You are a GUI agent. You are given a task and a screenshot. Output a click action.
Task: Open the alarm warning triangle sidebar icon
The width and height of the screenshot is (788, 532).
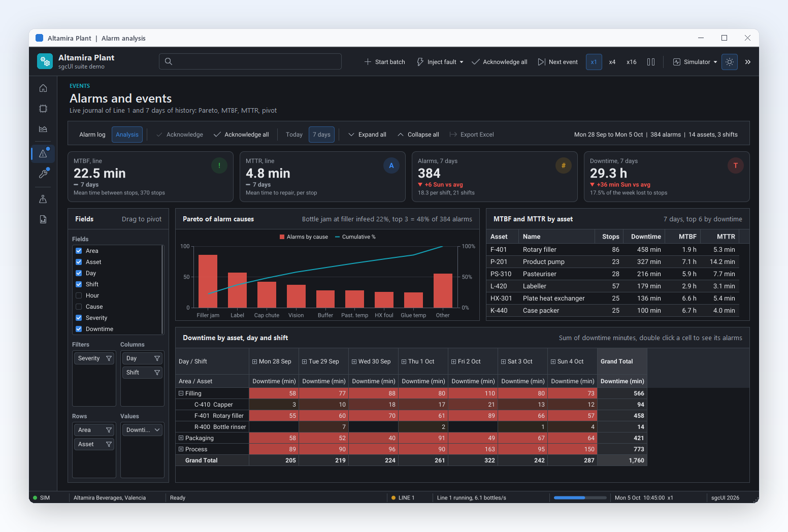tap(43, 154)
